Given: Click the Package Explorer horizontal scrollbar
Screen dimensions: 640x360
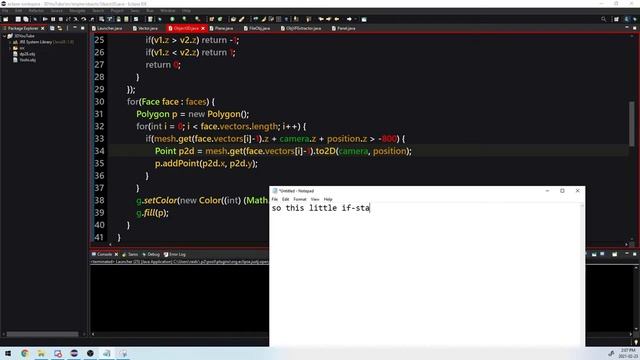Looking at the screenshot, I should (x=42, y=334).
